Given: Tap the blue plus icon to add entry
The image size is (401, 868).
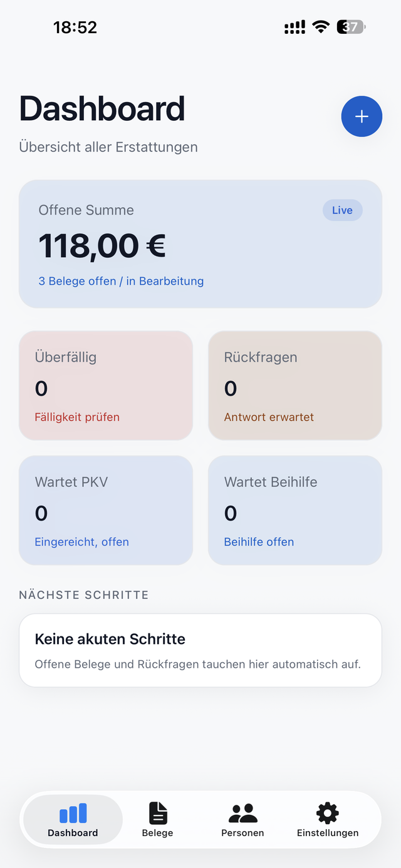Looking at the screenshot, I should pyautogui.click(x=362, y=116).
